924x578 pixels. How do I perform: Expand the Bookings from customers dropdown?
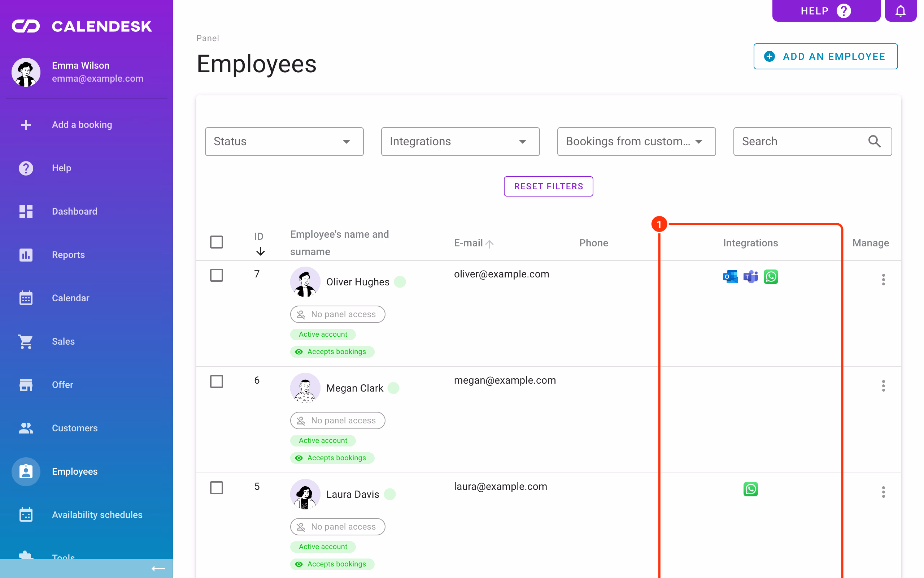[x=636, y=142]
